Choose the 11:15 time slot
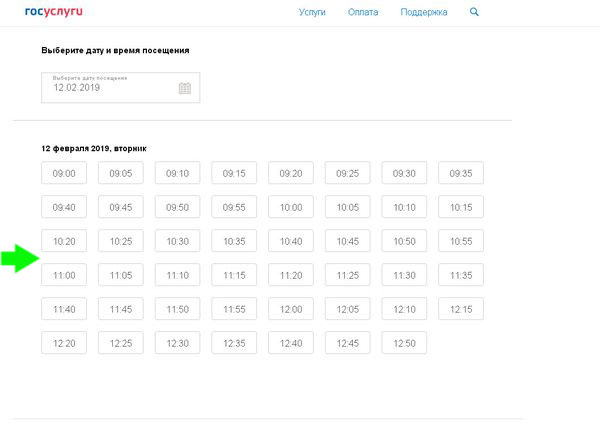Viewport: 600px width, 431px height. point(234,275)
